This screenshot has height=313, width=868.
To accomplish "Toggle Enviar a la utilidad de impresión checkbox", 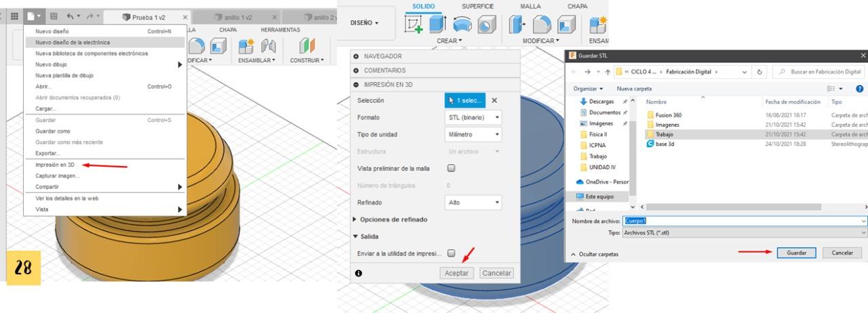I will [x=452, y=253].
